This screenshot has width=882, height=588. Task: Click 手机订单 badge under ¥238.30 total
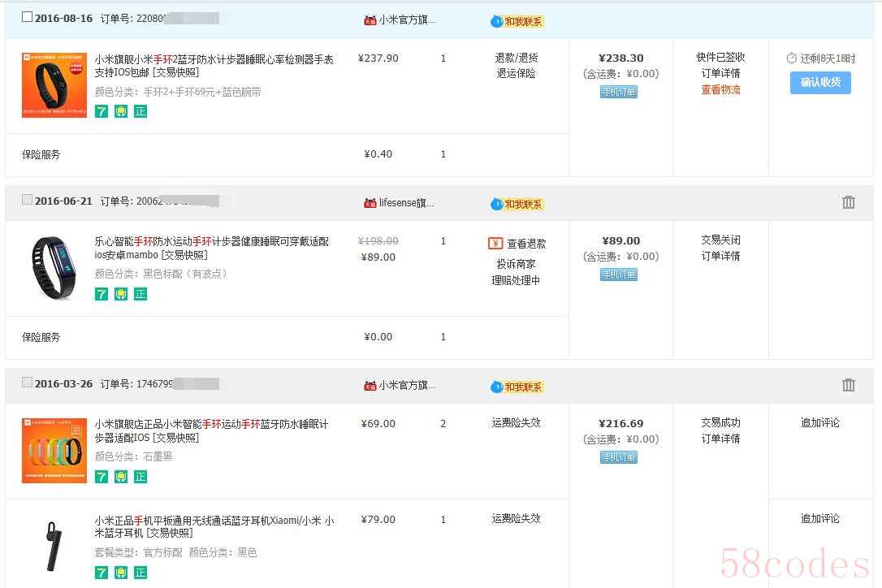[x=619, y=93]
